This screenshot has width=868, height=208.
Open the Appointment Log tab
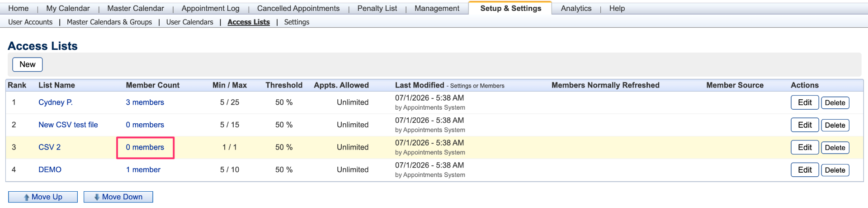[x=211, y=8]
